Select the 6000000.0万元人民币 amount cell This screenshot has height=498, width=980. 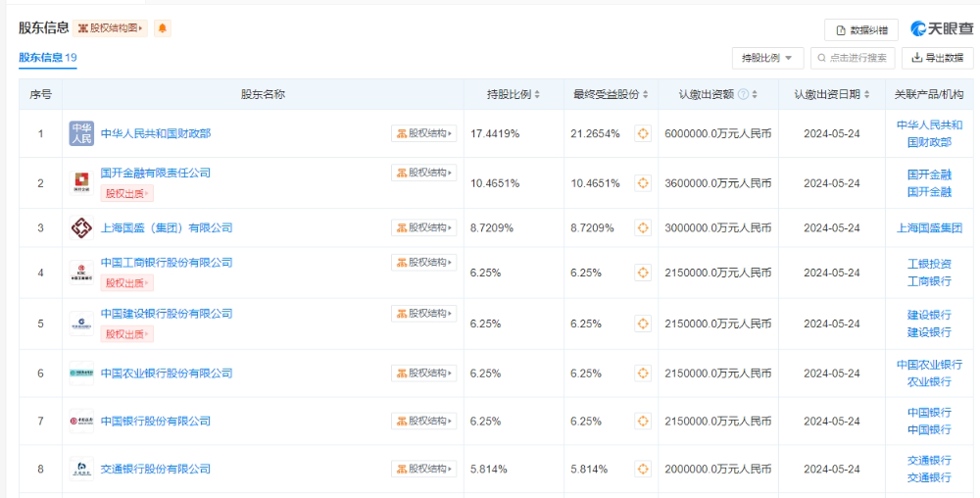click(x=718, y=133)
